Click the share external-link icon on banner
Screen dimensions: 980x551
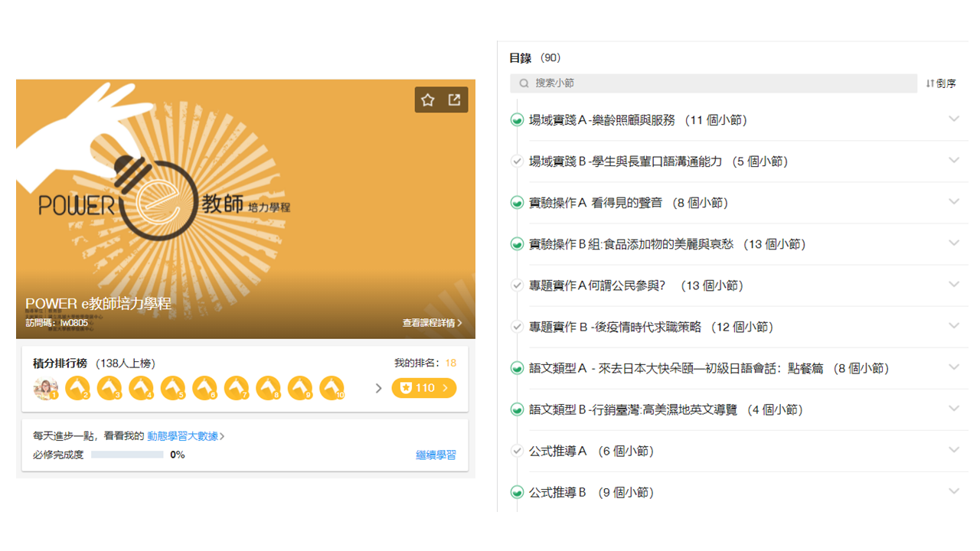coord(455,100)
